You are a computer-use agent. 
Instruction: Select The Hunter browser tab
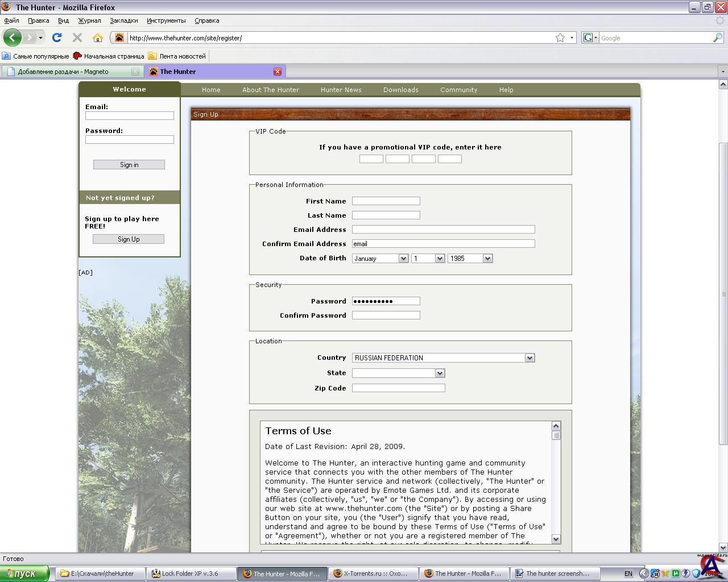[x=215, y=72]
